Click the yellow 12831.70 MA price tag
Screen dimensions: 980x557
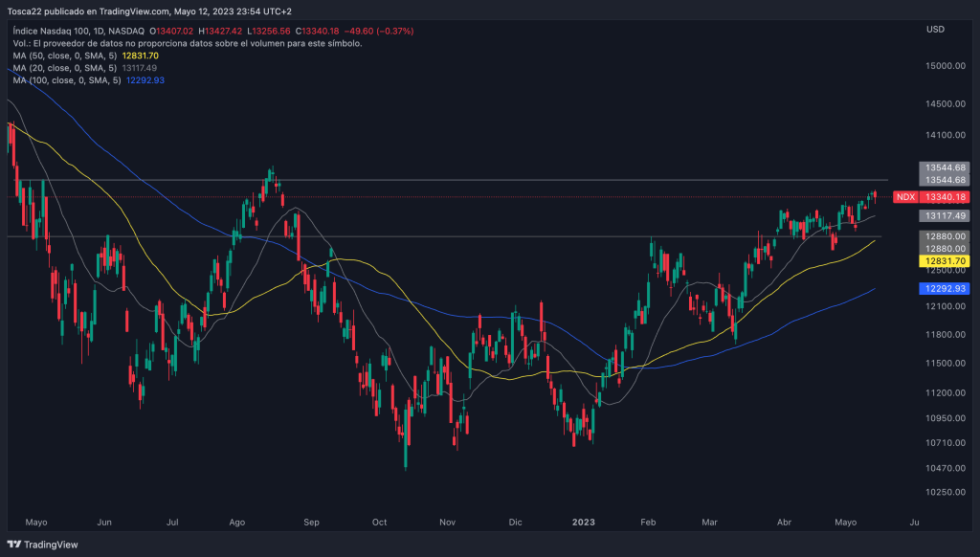(x=944, y=260)
